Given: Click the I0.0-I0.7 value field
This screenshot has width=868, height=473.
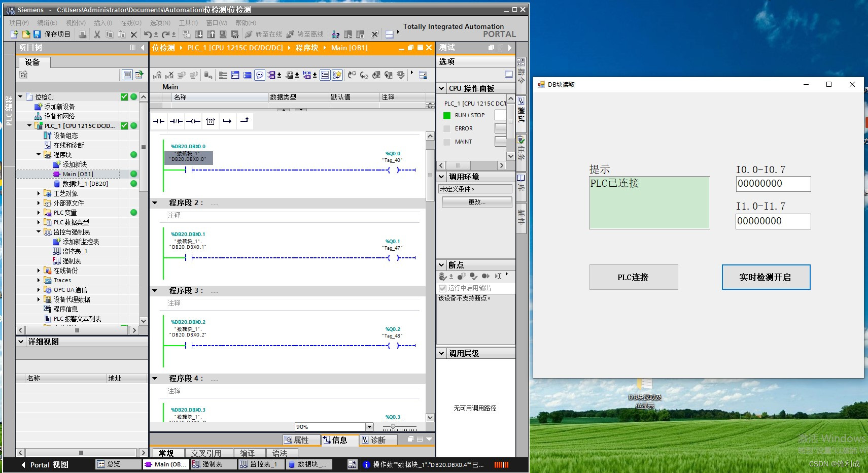Looking at the screenshot, I should point(773,184).
